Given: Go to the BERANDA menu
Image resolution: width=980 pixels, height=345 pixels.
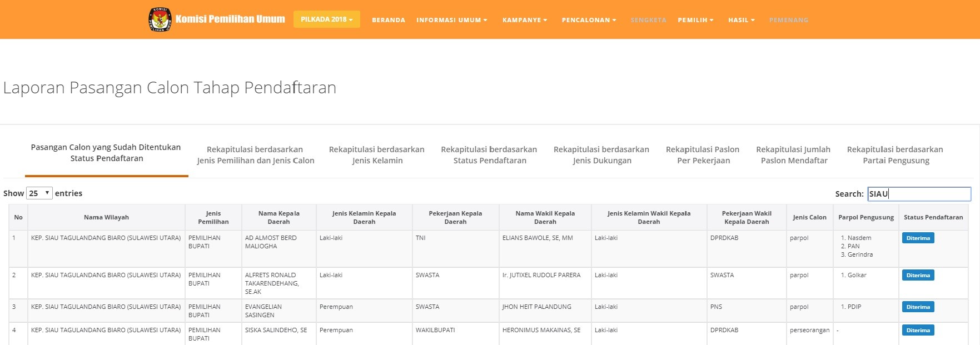Looking at the screenshot, I should (x=388, y=20).
